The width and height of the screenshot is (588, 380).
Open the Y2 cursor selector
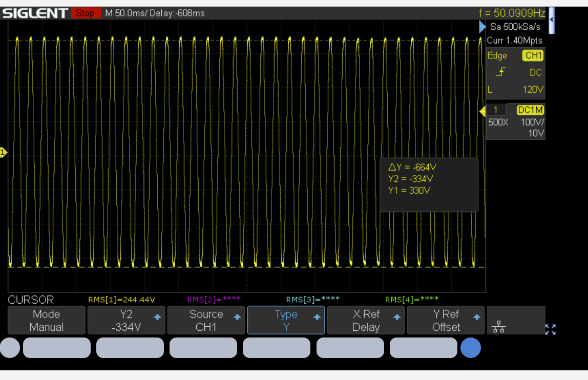click(x=127, y=321)
